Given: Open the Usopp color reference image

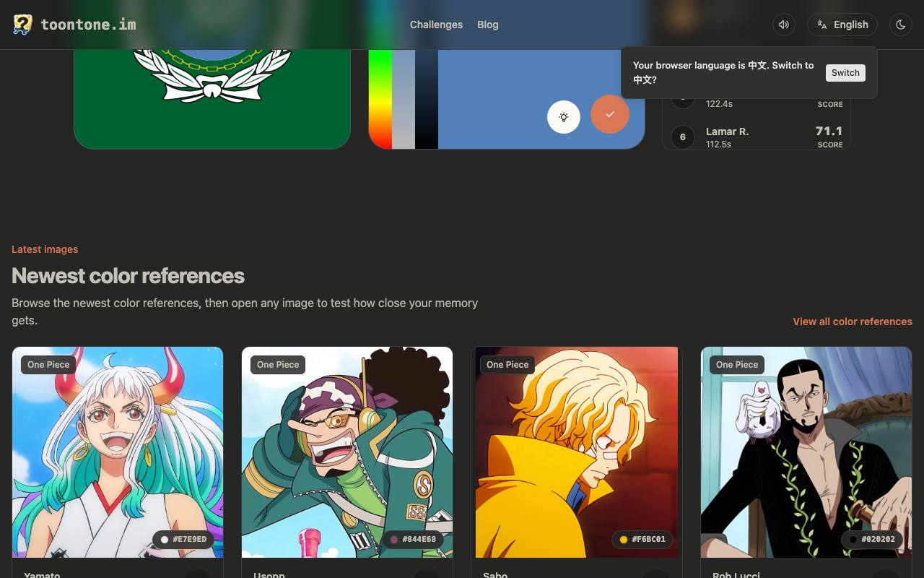Looking at the screenshot, I should click(x=347, y=452).
